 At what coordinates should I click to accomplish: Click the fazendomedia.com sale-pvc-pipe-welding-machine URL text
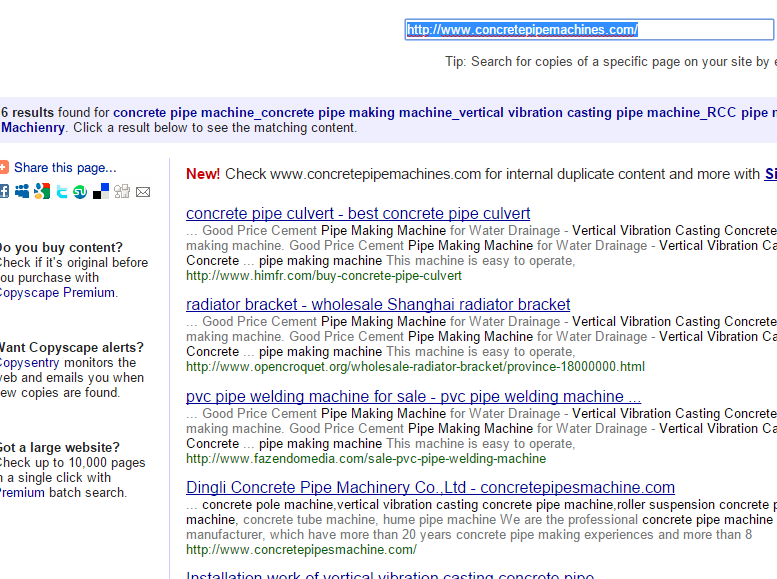[x=366, y=459]
